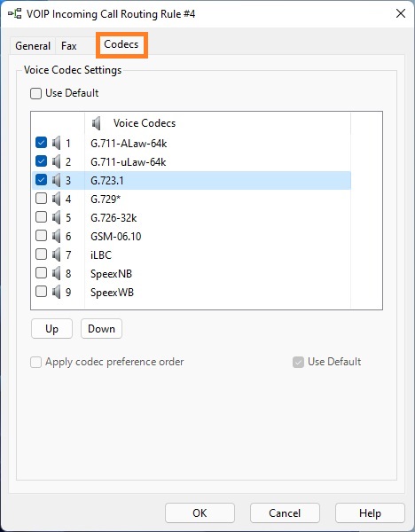
Task: Click the speaker icon beside G.711-uLaw-64k
Action: 57,161
